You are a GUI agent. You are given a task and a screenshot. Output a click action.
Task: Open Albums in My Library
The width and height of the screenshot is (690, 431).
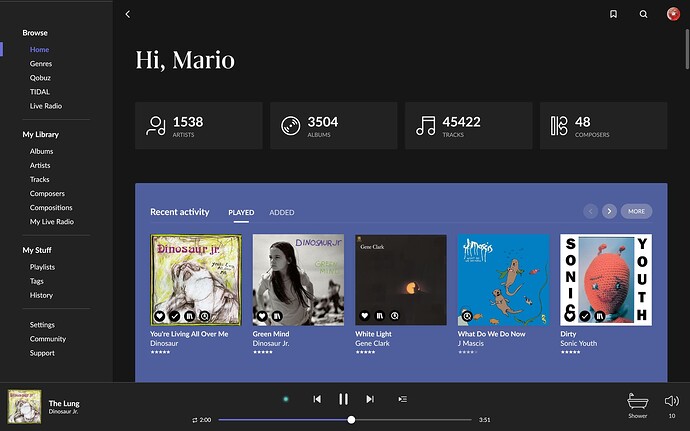click(x=41, y=151)
